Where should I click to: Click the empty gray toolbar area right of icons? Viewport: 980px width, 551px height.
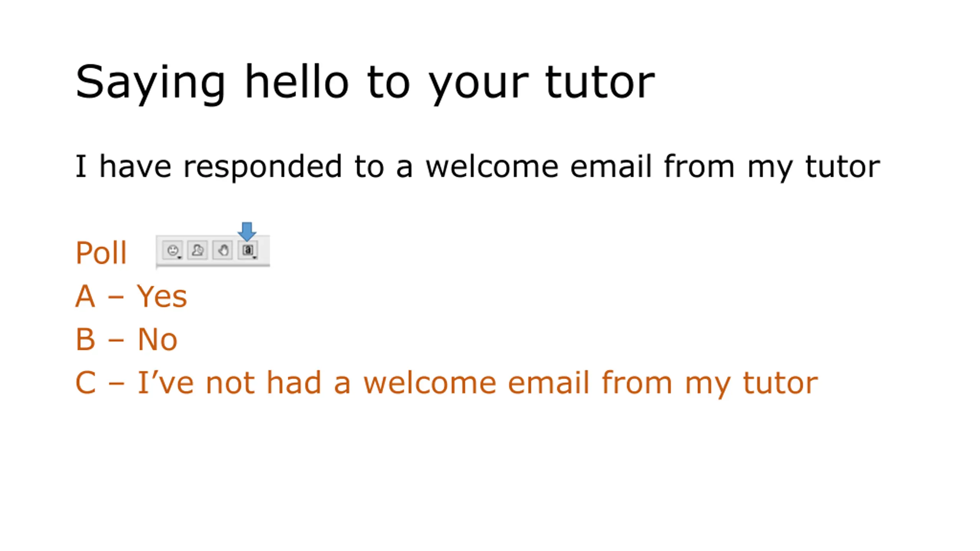point(264,251)
